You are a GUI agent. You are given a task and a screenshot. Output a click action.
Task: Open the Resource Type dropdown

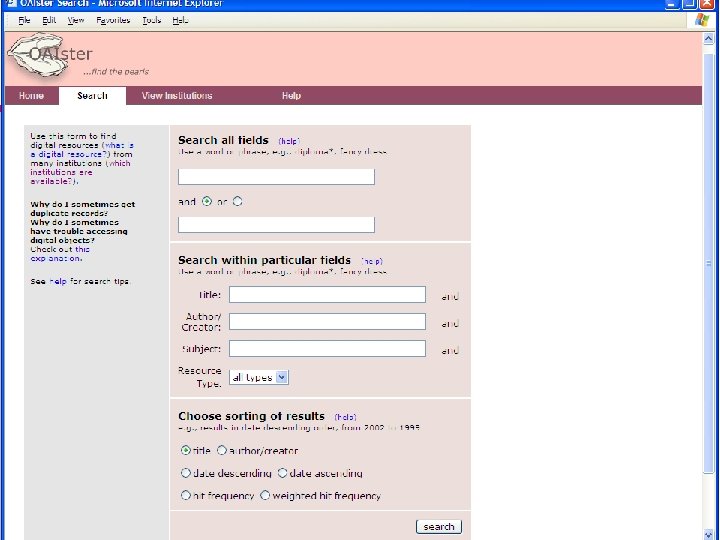click(259, 377)
